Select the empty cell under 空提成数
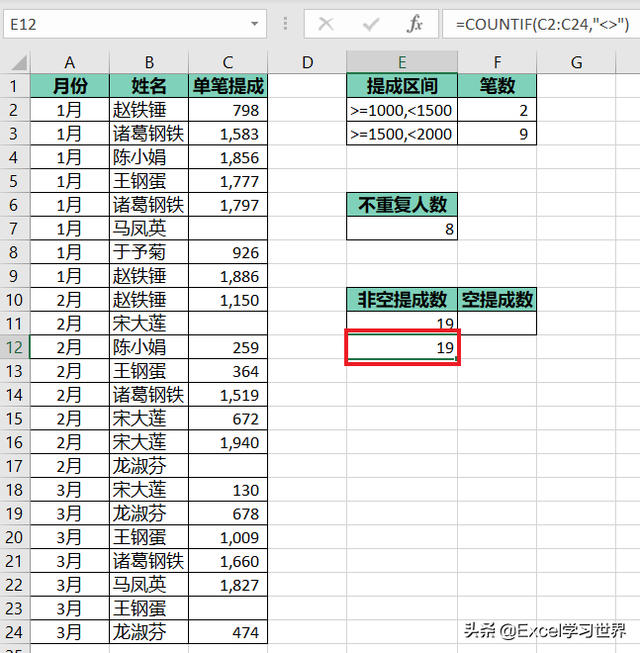 (497, 323)
